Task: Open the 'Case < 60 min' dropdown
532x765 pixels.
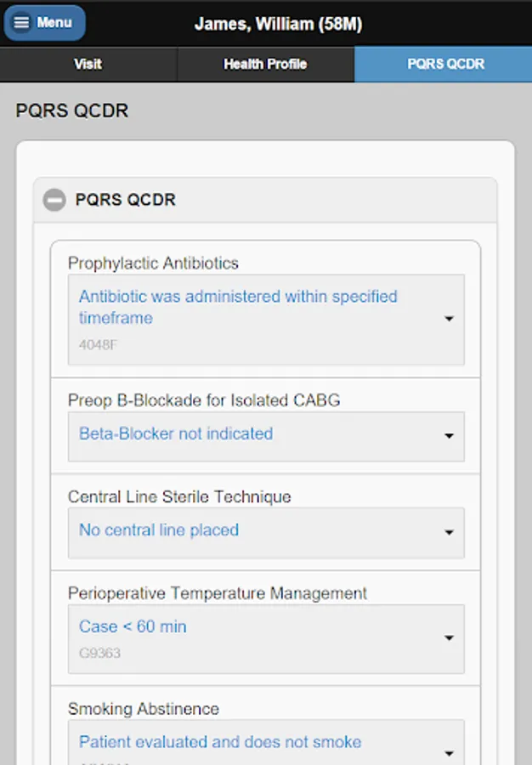Action: click(133, 627)
